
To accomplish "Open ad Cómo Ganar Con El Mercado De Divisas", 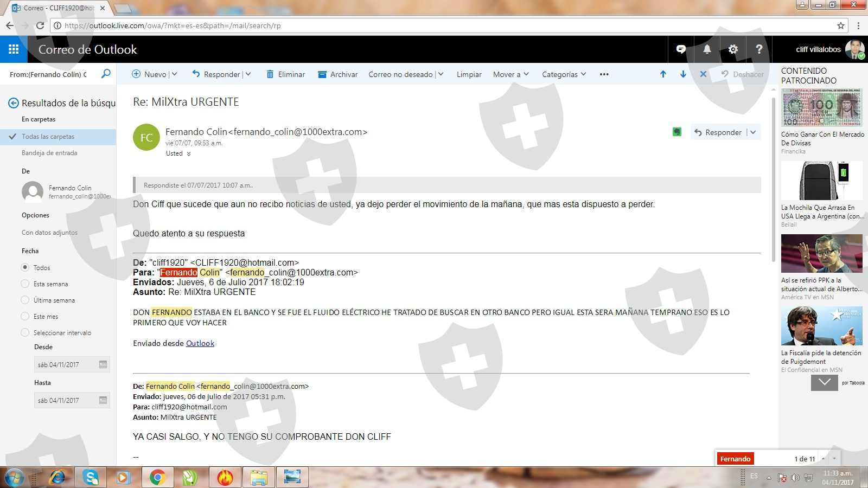I will [822, 138].
